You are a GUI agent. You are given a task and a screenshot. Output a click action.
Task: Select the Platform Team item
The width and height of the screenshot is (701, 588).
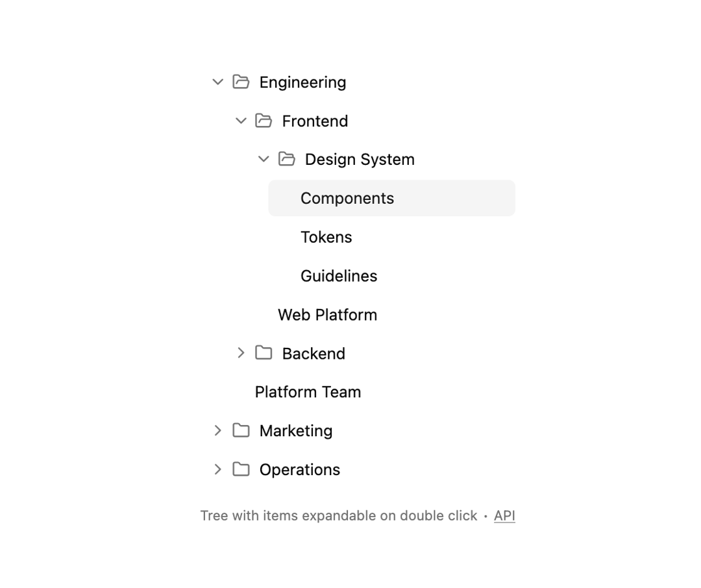(x=308, y=392)
